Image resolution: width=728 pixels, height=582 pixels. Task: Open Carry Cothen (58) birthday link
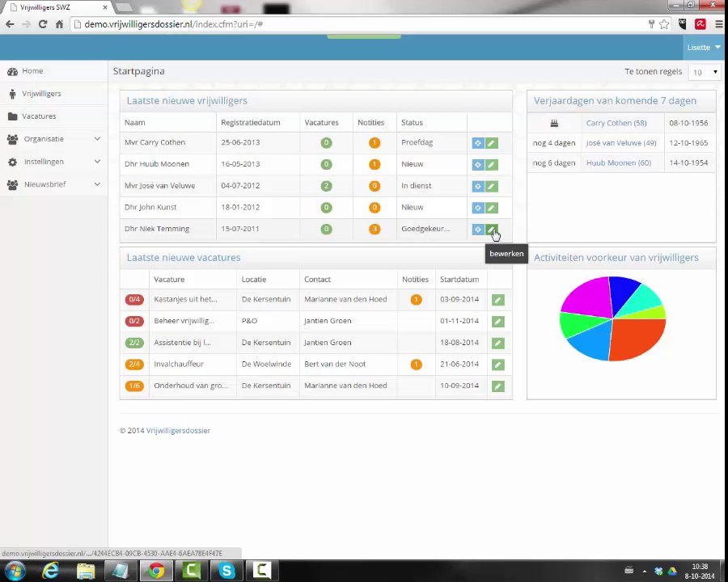616,123
